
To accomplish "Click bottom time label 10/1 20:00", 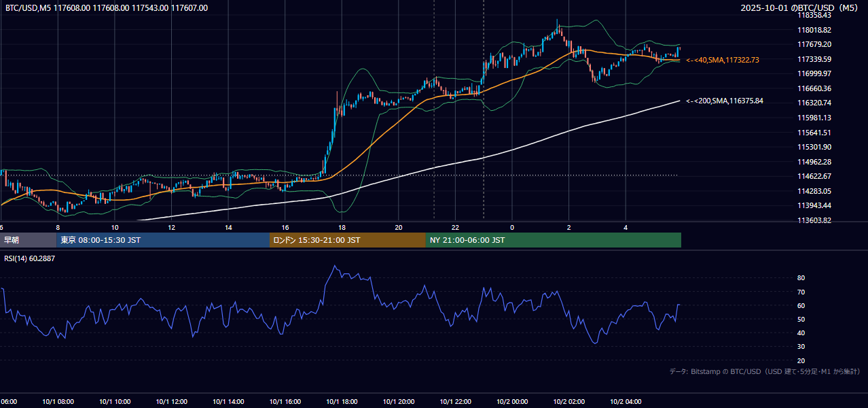I will [x=399, y=402].
